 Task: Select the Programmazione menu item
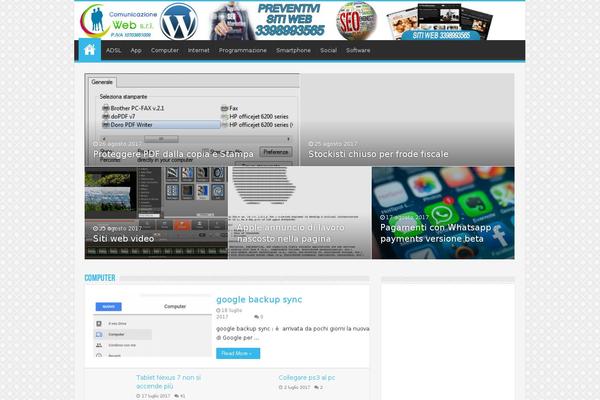(243, 50)
